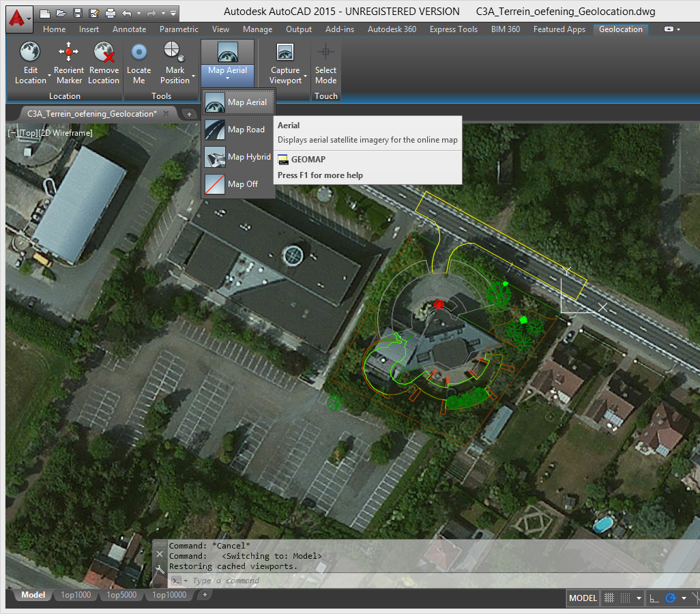Open the Output ribbon tab
The height and width of the screenshot is (614, 700).
pos(299,29)
